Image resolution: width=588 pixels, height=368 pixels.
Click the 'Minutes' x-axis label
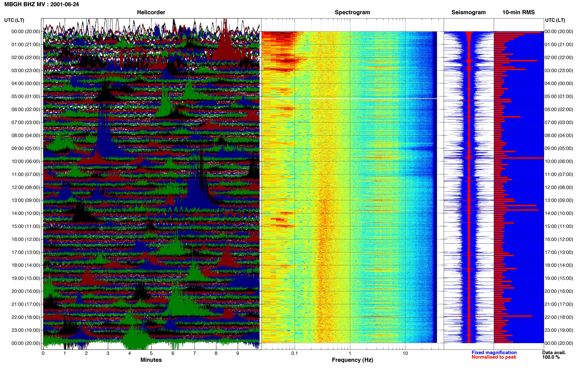coord(151,360)
